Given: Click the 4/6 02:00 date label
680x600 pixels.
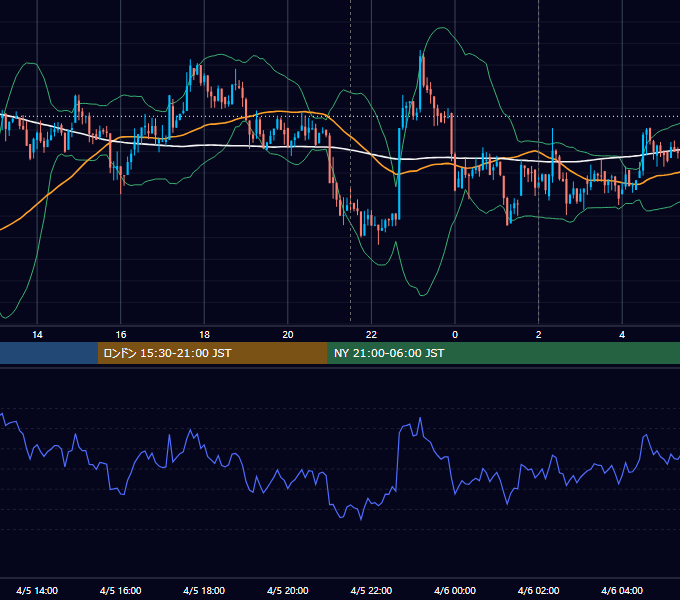Looking at the screenshot, I should pos(538,591).
